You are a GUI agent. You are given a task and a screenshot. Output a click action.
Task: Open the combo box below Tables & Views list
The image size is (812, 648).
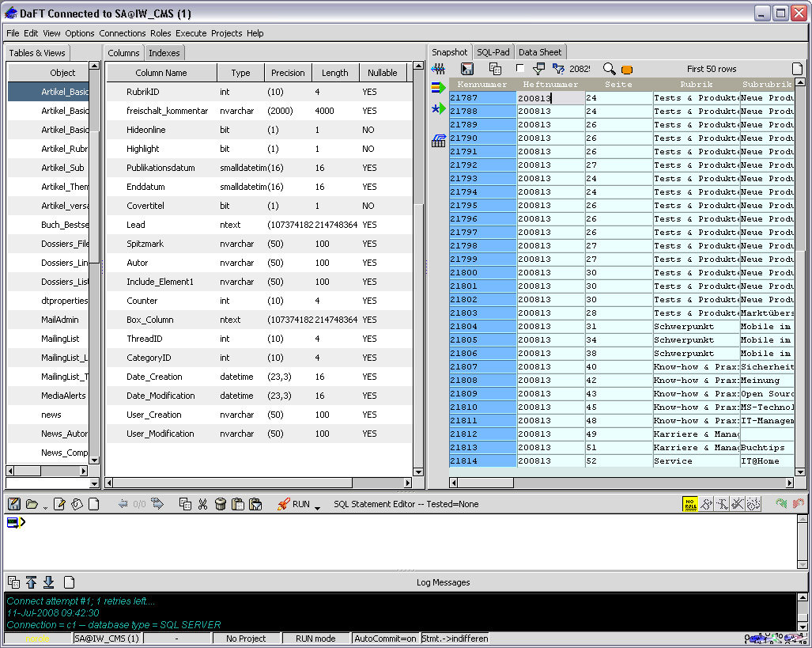(94, 483)
